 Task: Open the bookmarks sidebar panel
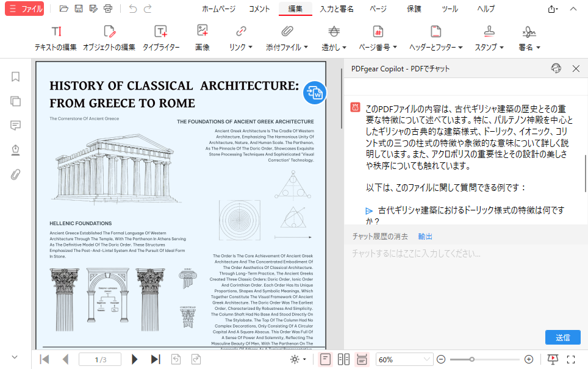pos(15,76)
